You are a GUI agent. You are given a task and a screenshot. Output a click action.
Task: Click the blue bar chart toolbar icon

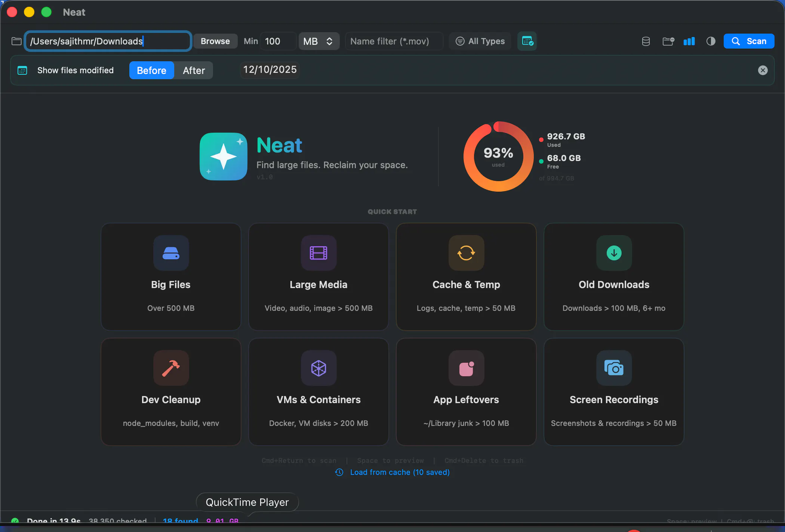point(689,41)
